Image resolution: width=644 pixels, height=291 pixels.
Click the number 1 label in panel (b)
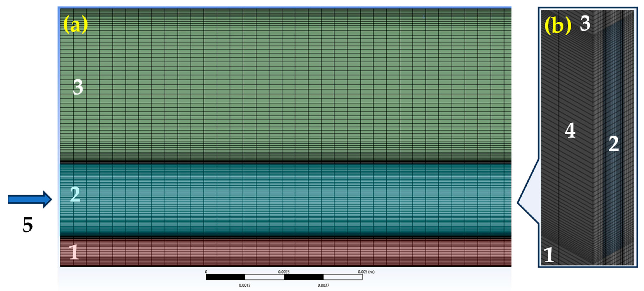pos(549,255)
